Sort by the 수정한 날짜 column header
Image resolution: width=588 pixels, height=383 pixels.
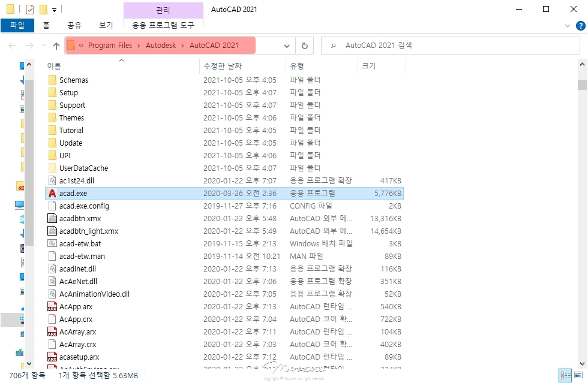pyautogui.click(x=223, y=66)
